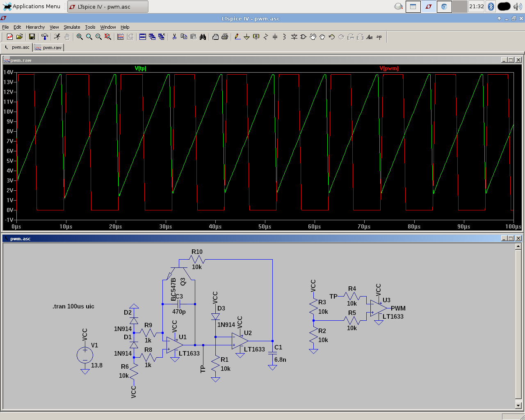This screenshot has width=525, height=420.
Task: Click the V(tp) trace label
Action: (x=140, y=68)
